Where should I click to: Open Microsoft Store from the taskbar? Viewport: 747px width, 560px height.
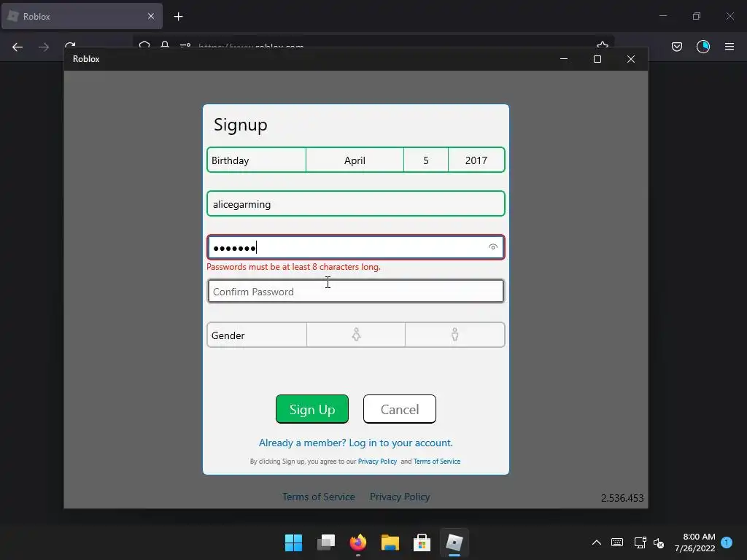[422, 542]
